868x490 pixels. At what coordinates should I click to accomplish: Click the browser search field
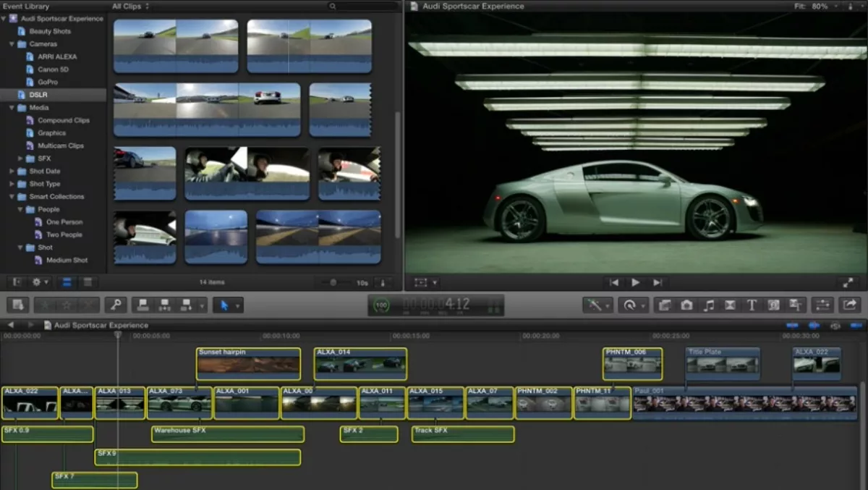[x=362, y=6]
